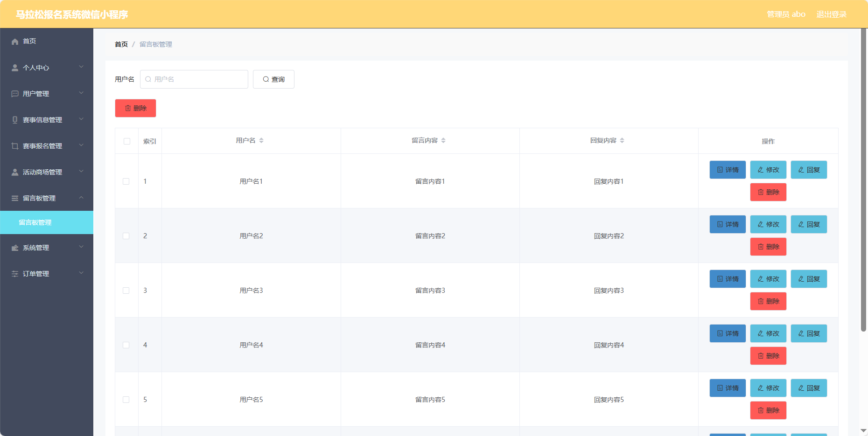Screen dimensions: 868x436
Task: Tick the select-all header checkbox
Action: tap(127, 141)
